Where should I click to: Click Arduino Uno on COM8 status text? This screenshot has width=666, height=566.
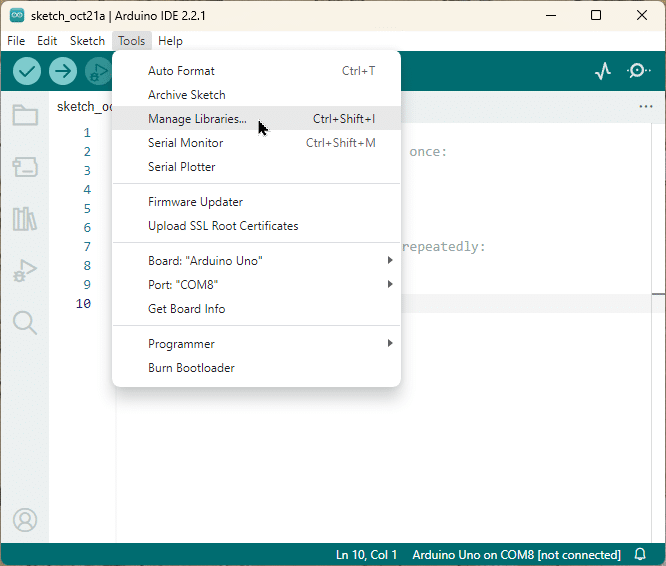(x=516, y=555)
